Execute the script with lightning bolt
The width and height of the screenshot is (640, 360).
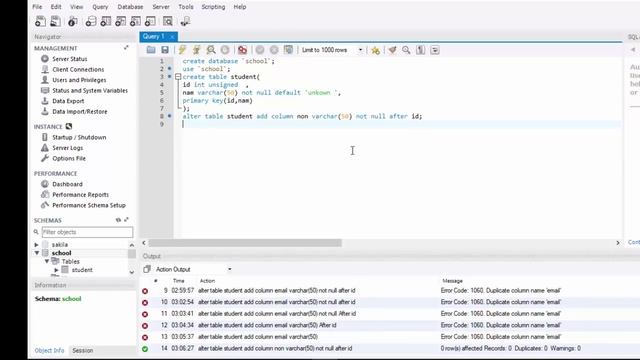pyautogui.click(x=182, y=50)
